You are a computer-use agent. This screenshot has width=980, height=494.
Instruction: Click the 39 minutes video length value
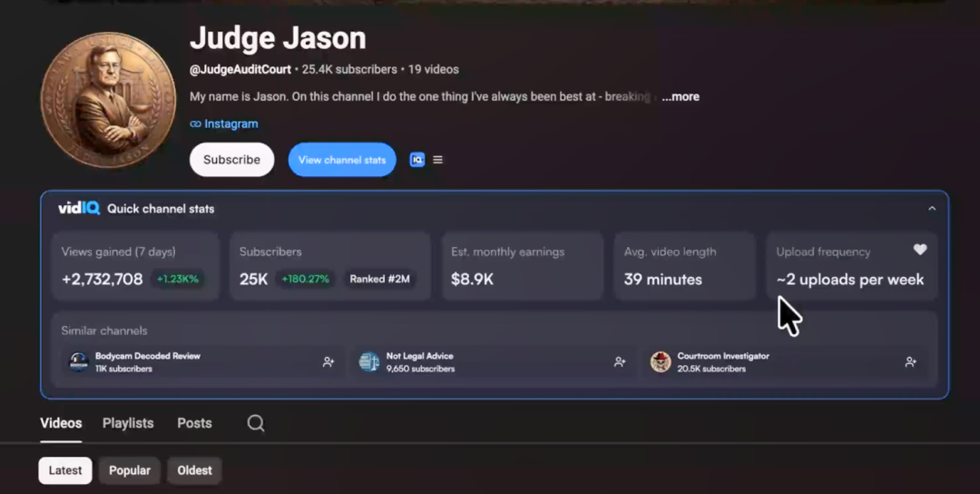coord(662,280)
